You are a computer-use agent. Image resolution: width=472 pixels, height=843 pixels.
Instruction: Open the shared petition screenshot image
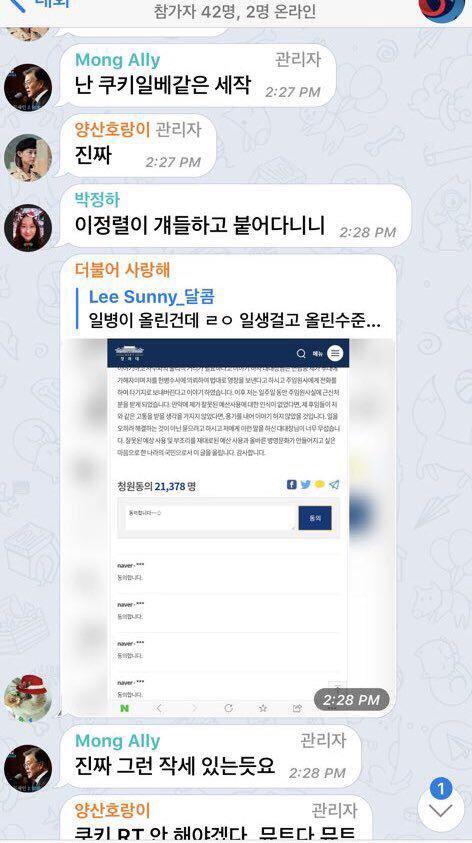coord(228,527)
